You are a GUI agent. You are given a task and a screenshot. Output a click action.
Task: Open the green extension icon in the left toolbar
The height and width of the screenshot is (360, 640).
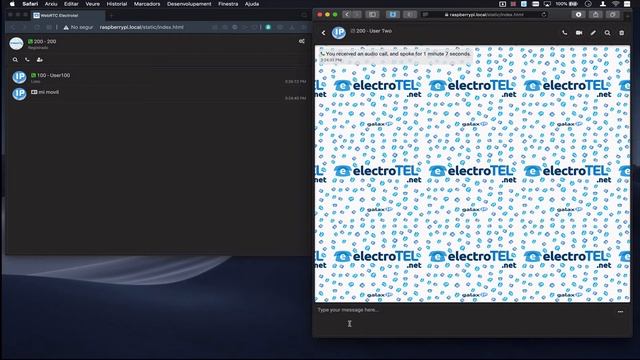(268, 27)
